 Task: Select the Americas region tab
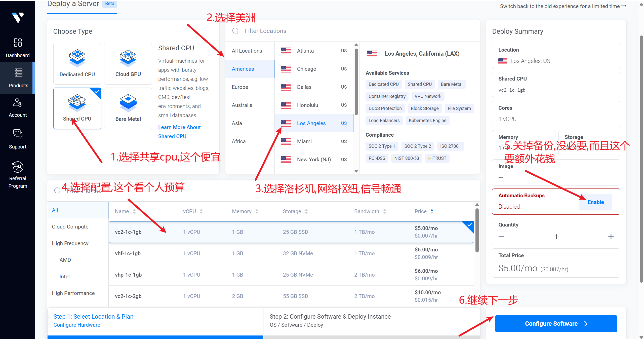click(x=250, y=69)
